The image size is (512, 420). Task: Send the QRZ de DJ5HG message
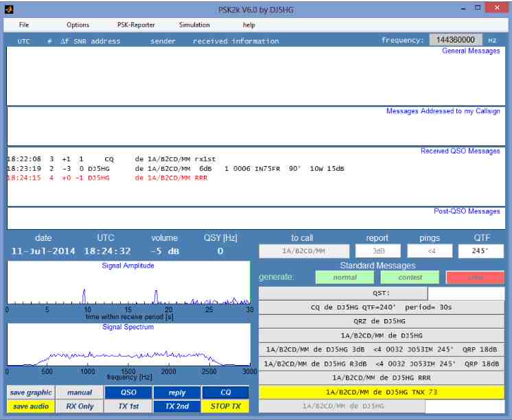382,322
